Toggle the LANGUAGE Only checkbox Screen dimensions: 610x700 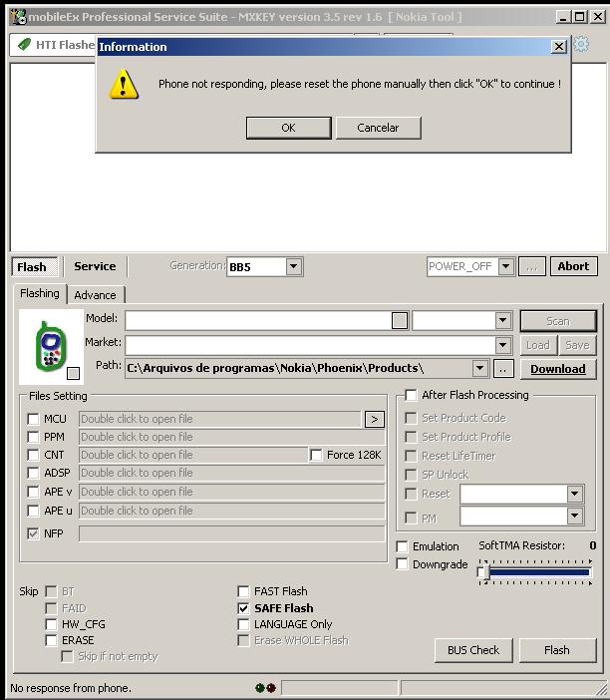pos(243,624)
